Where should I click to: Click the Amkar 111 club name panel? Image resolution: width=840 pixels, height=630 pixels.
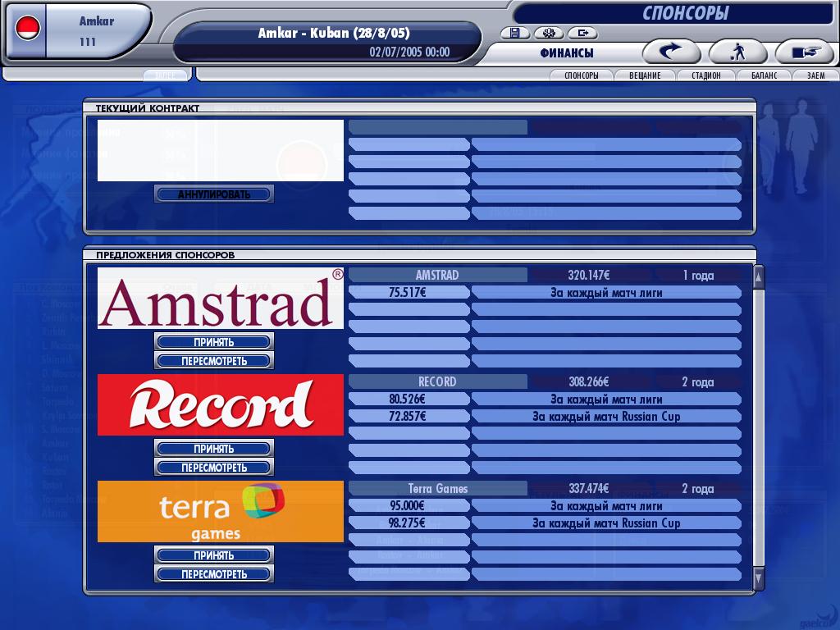click(x=97, y=30)
